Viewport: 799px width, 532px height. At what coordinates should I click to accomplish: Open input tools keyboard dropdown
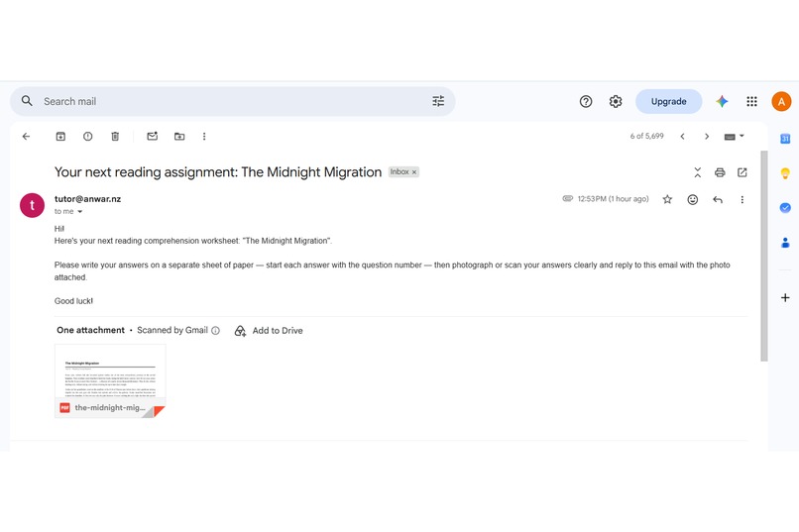[x=735, y=137]
